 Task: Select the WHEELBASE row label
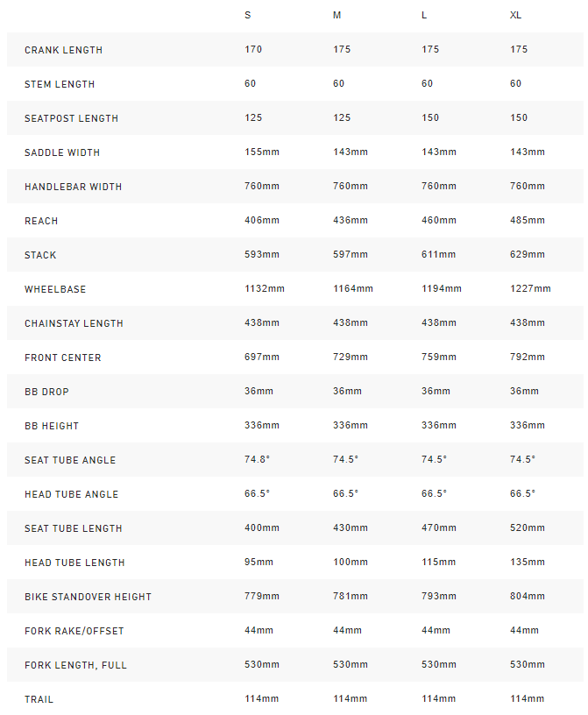point(55,289)
